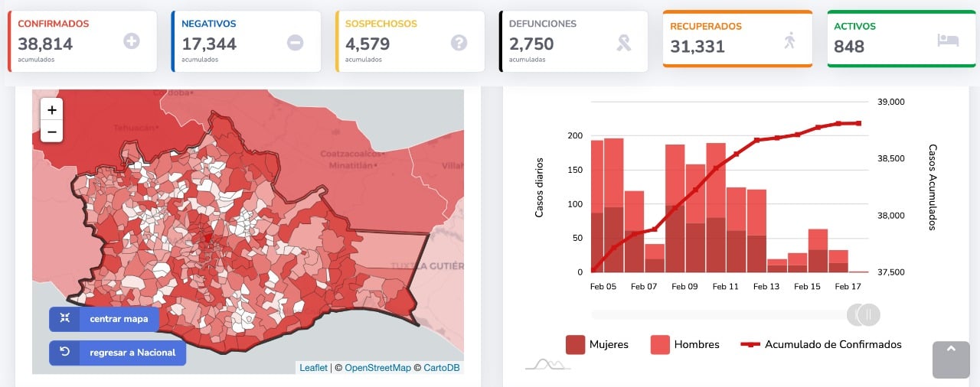
Task: Click the undo arrow icon in regresar a Nacional button
Action: [x=64, y=353]
